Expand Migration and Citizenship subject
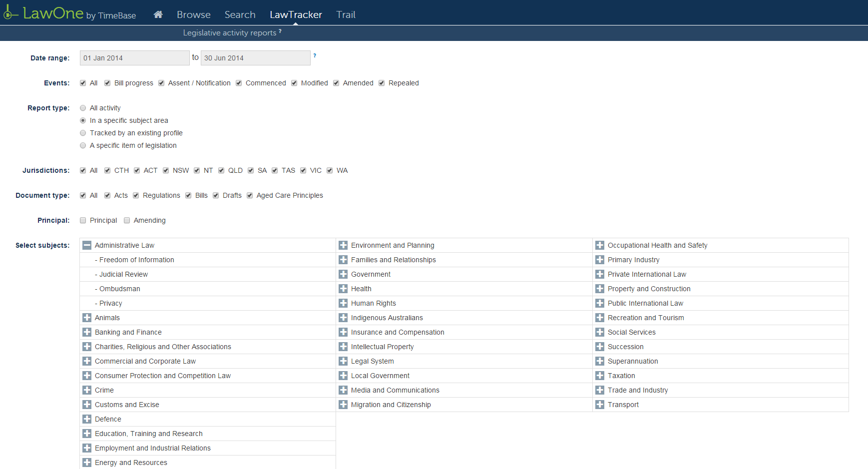This screenshot has width=868, height=469. (343, 405)
